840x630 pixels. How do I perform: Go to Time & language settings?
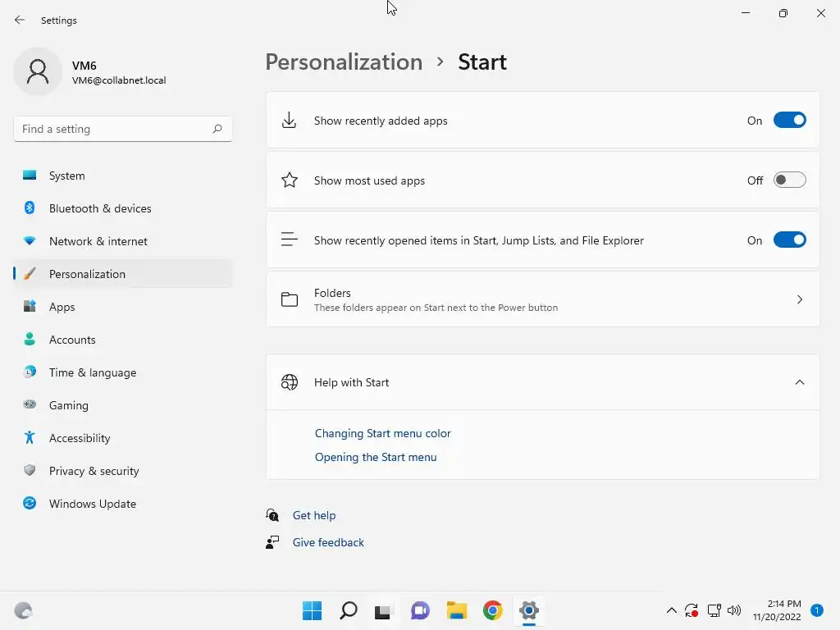93,372
